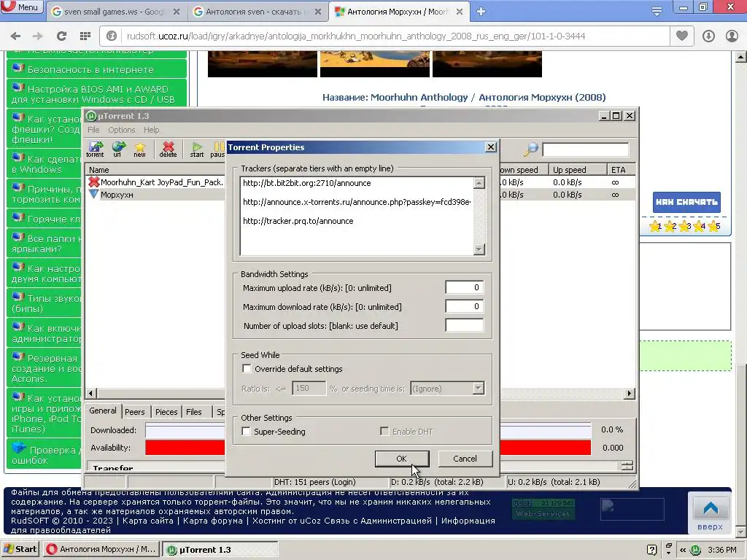Enable Override default settings checkbox

[247, 368]
